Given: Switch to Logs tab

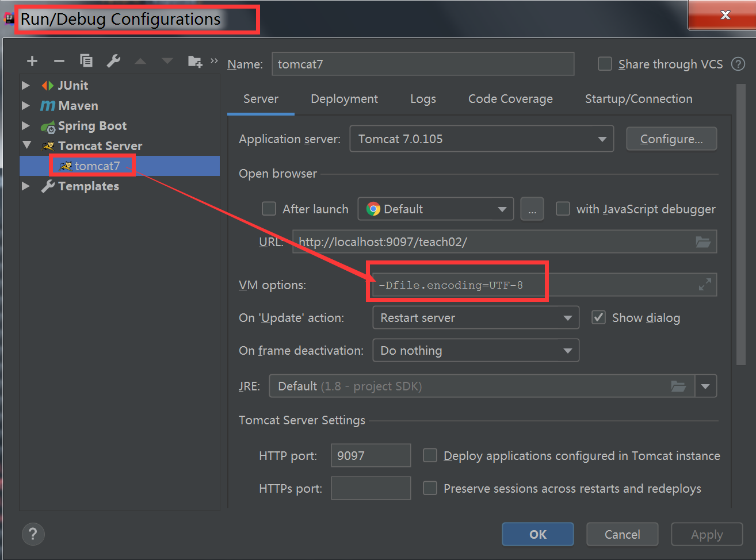Looking at the screenshot, I should pos(423,99).
